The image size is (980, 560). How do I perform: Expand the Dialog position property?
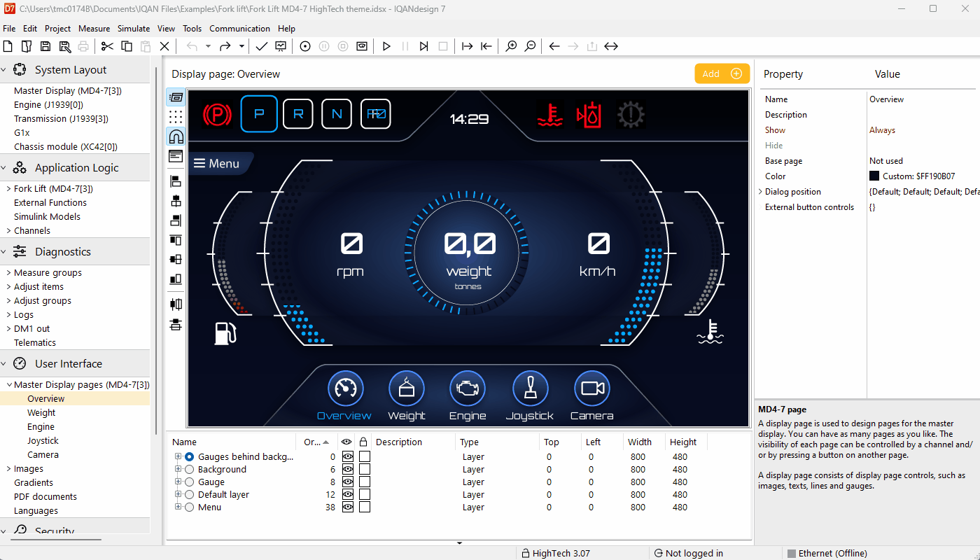click(760, 192)
